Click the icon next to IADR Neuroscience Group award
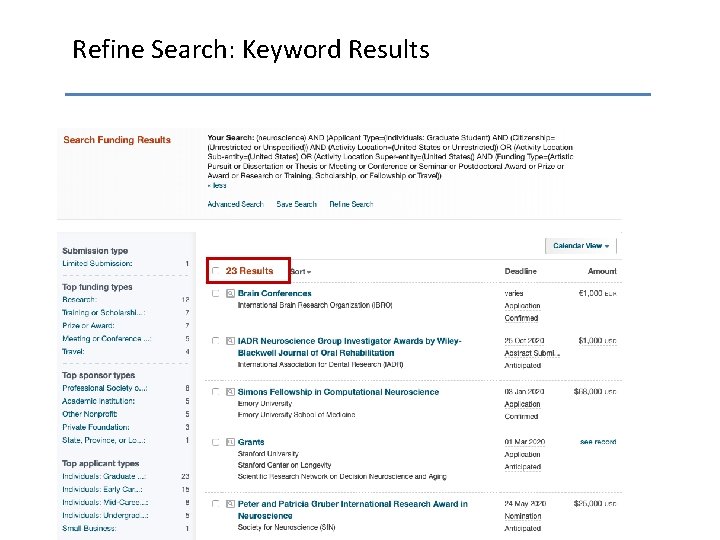 229,342
